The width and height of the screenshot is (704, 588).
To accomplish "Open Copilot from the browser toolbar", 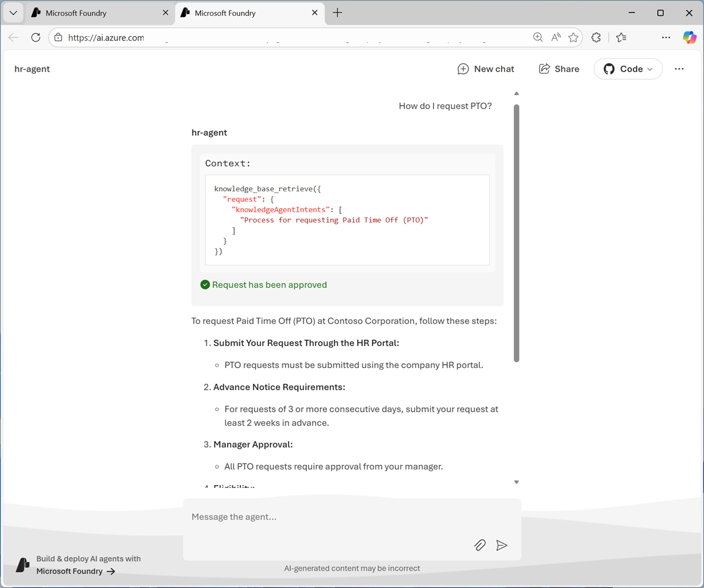I will pyautogui.click(x=689, y=37).
